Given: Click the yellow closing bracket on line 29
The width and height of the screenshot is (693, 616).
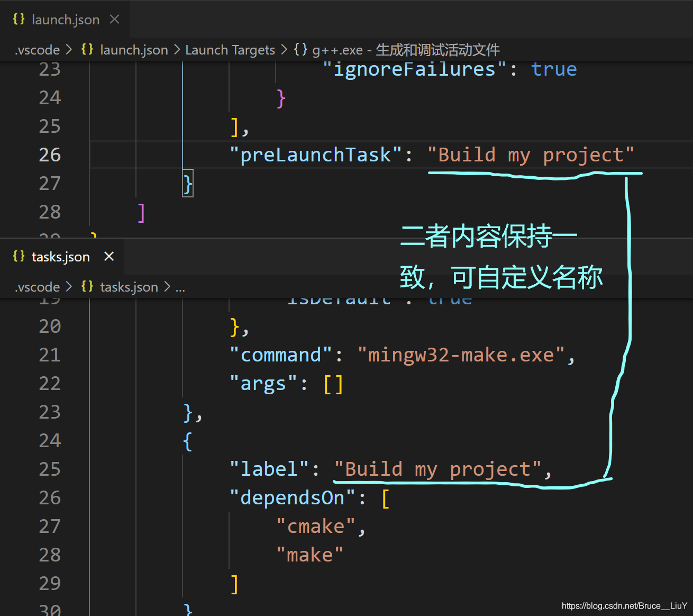Looking at the screenshot, I should (x=234, y=584).
